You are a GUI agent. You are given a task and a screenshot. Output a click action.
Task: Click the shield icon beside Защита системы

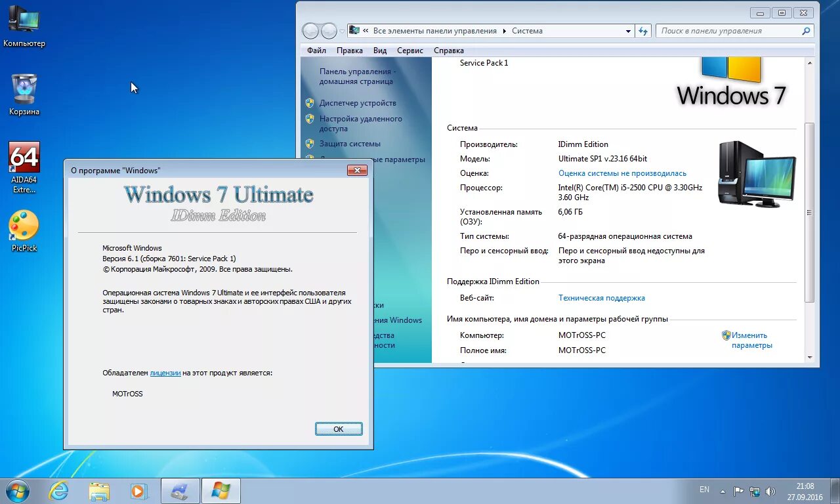pyautogui.click(x=310, y=144)
